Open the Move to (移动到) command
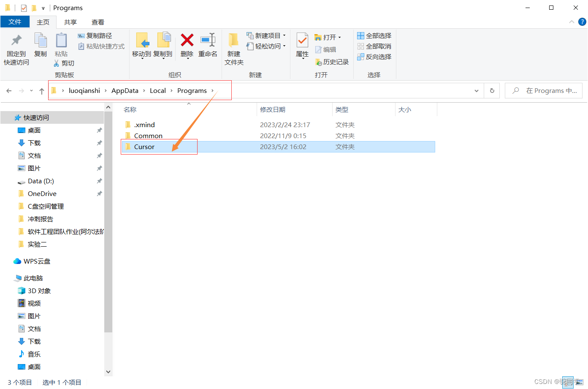Screen dimensions: 588x389 (141, 46)
